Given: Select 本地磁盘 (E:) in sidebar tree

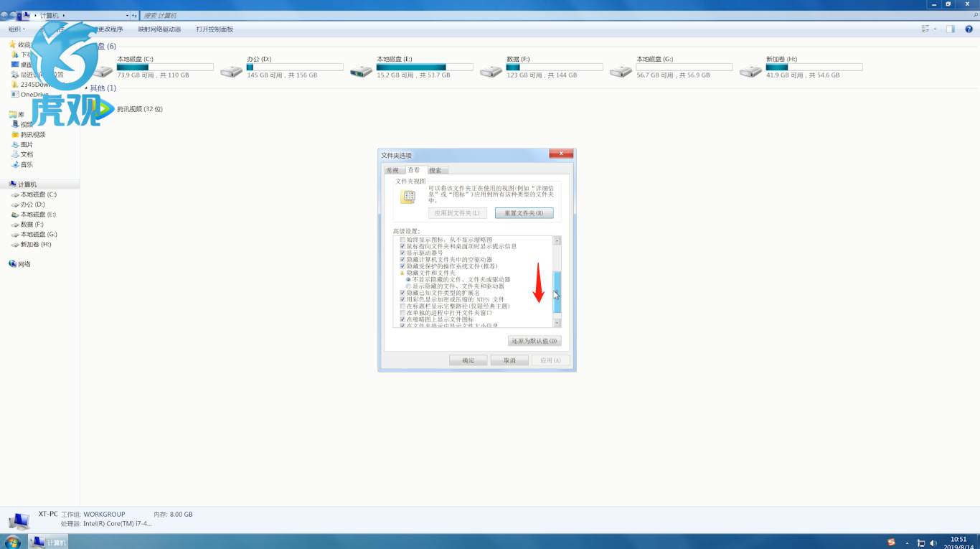Looking at the screenshot, I should tap(34, 215).
